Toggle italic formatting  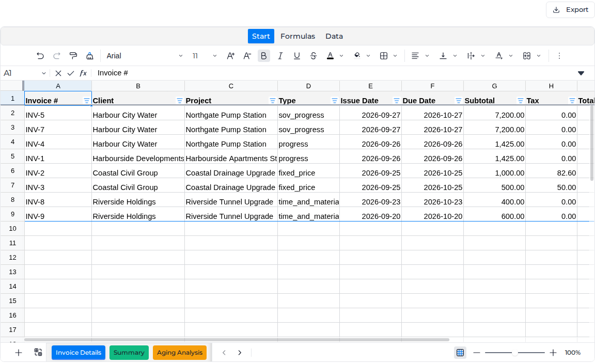pyautogui.click(x=280, y=56)
